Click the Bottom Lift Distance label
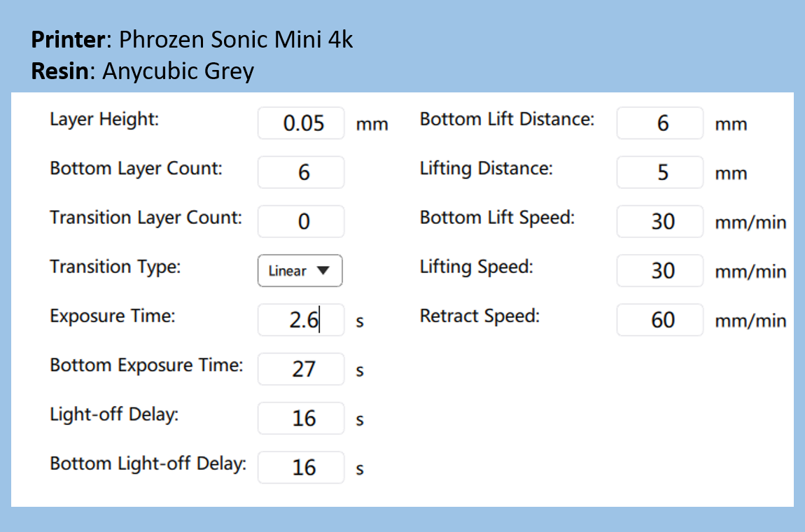The image size is (805, 532). tap(507, 119)
